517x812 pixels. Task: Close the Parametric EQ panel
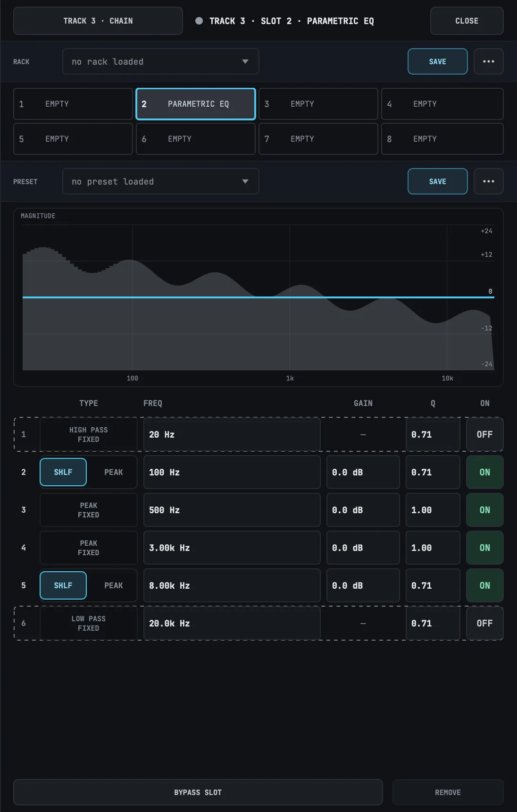pos(467,21)
